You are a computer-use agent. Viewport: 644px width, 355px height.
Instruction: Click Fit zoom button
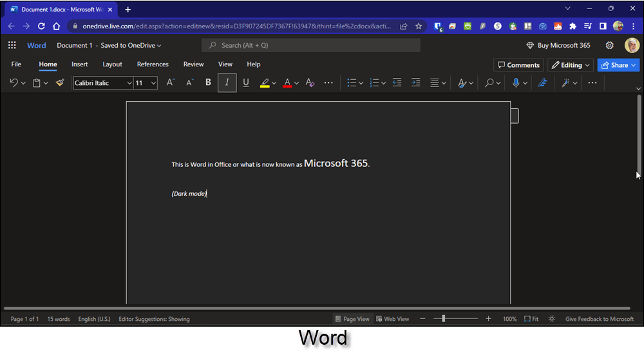click(531, 319)
